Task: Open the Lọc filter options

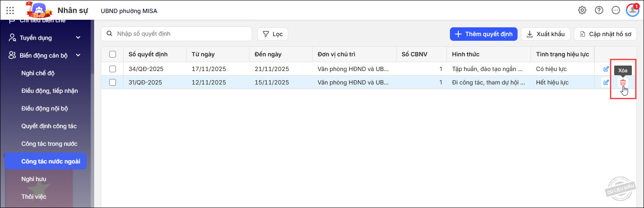Action: [273, 34]
